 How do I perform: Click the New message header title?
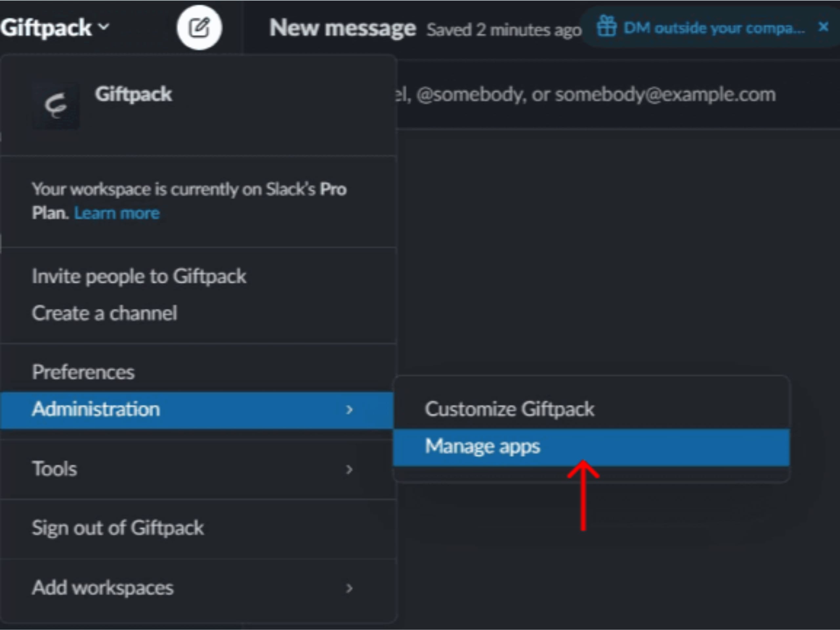343,28
